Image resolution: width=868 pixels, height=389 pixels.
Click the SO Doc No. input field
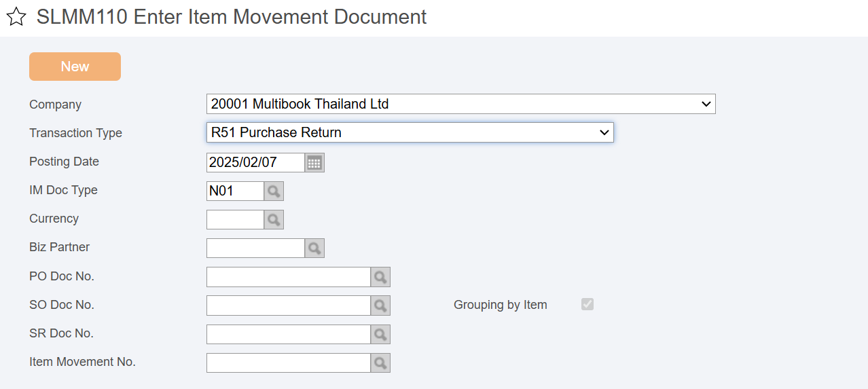coord(289,305)
